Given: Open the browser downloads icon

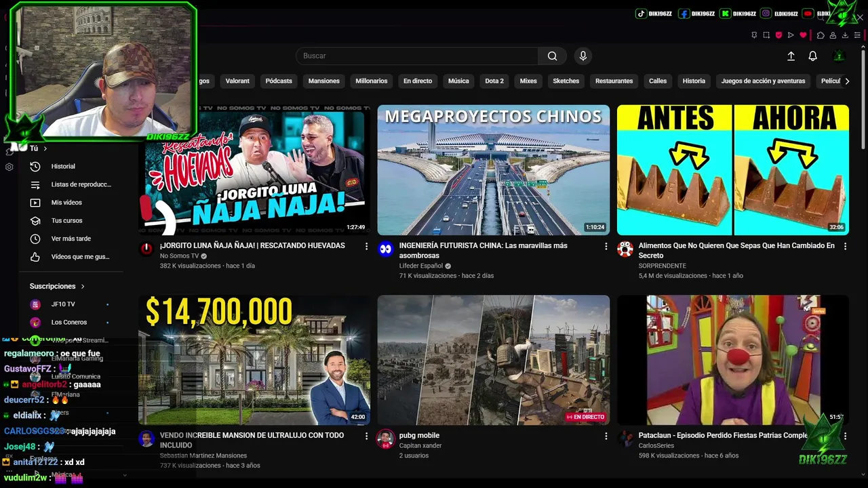Looking at the screenshot, I should click(845, 35).
